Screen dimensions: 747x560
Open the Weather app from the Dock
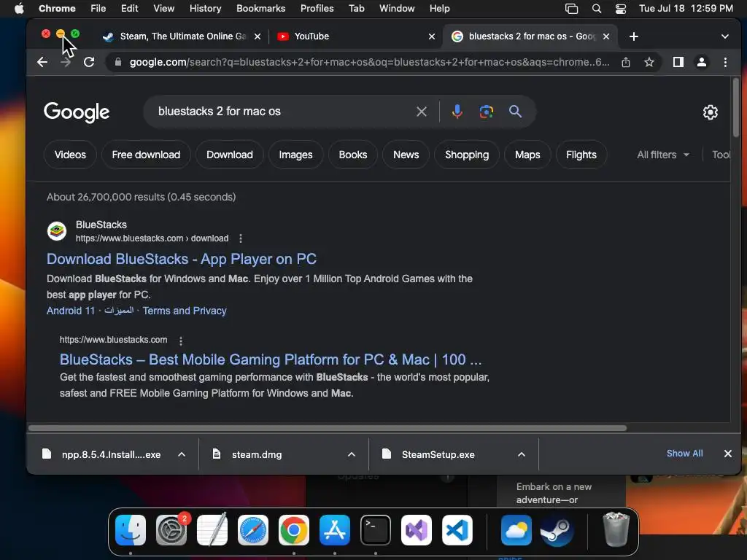point(516,530)
